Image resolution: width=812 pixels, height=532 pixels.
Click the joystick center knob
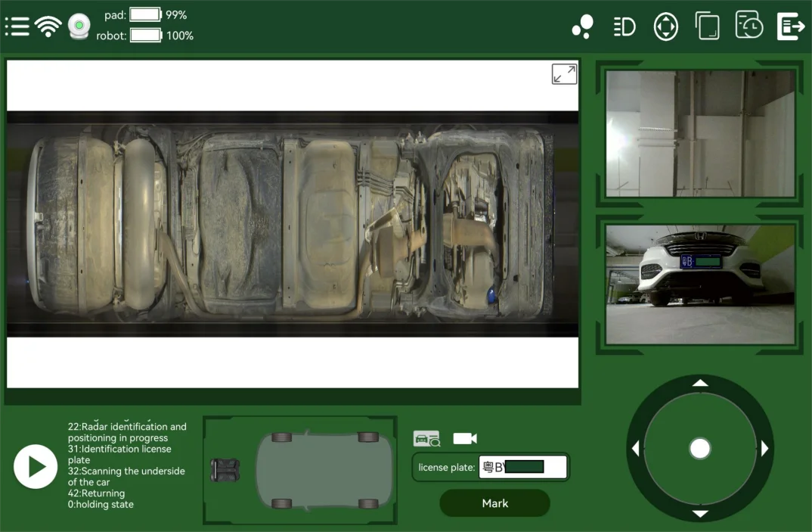[x=700, y=449]
